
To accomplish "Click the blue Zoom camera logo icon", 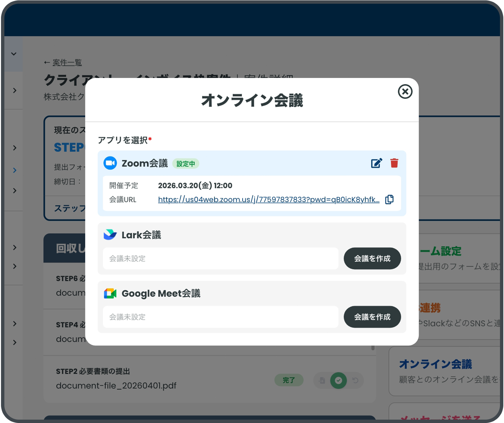I will 110,163.
